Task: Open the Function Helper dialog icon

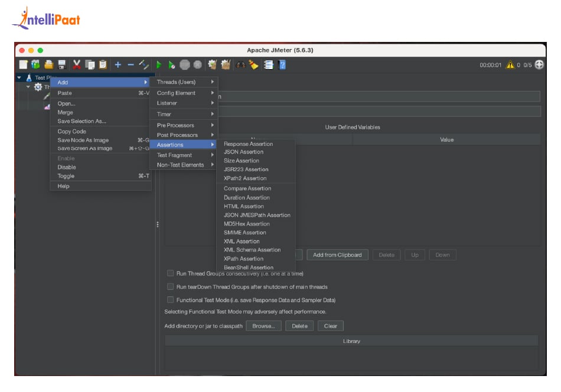Action: tap(269, 65)
